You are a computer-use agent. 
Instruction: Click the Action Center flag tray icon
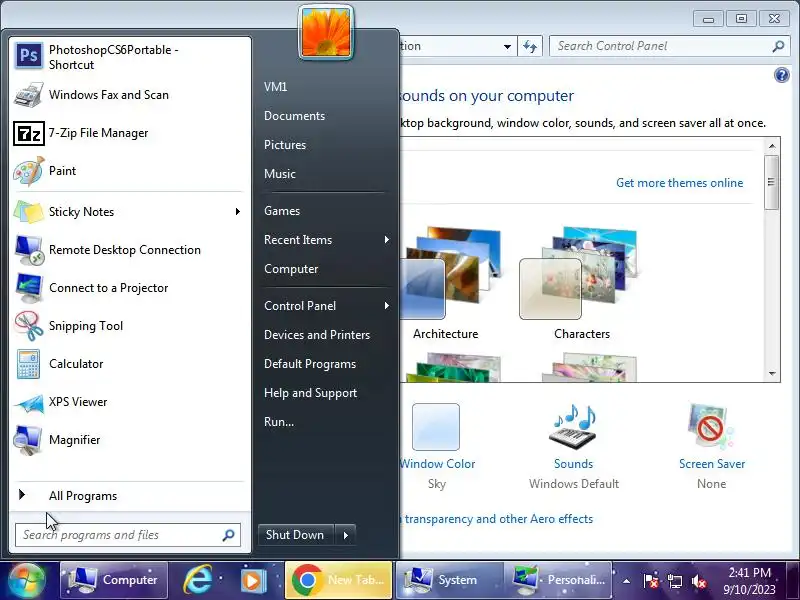coord(651,581)
